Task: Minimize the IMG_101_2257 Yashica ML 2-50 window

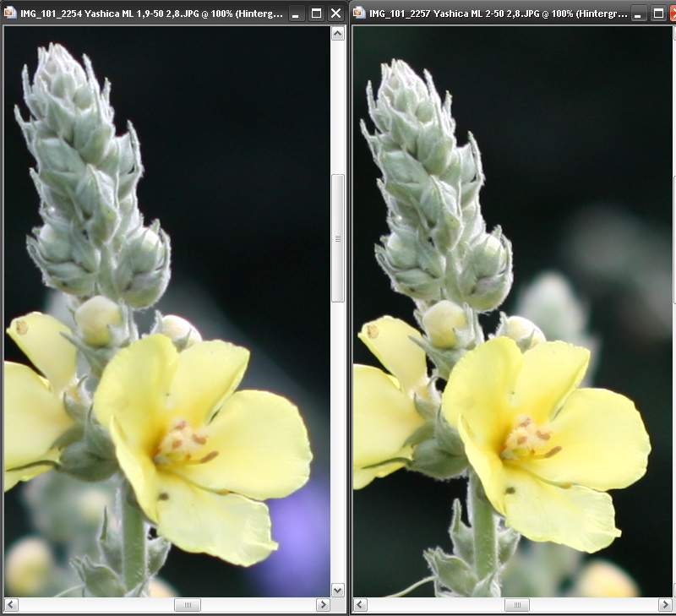Action: 639,14
